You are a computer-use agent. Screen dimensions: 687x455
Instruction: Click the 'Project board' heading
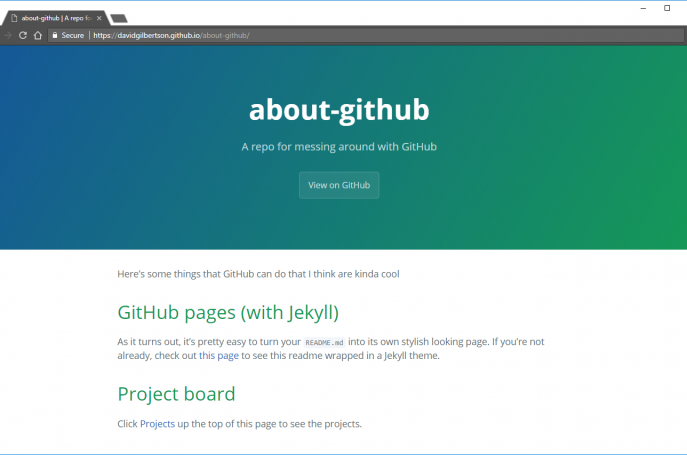pyautogui.click(x=176, y=394)
